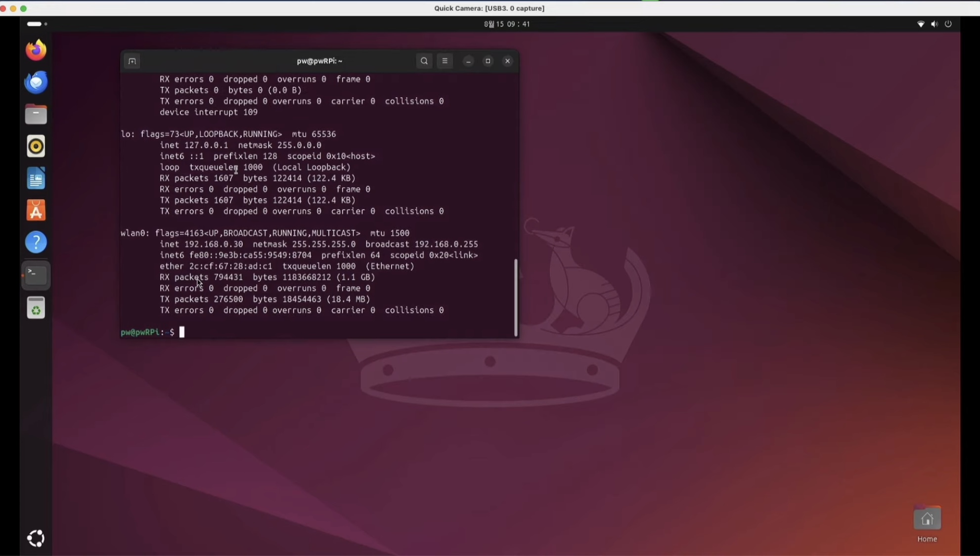980x556 pixels.
Task: Open Rhythmbox music player
Action: tap(36, 146)
